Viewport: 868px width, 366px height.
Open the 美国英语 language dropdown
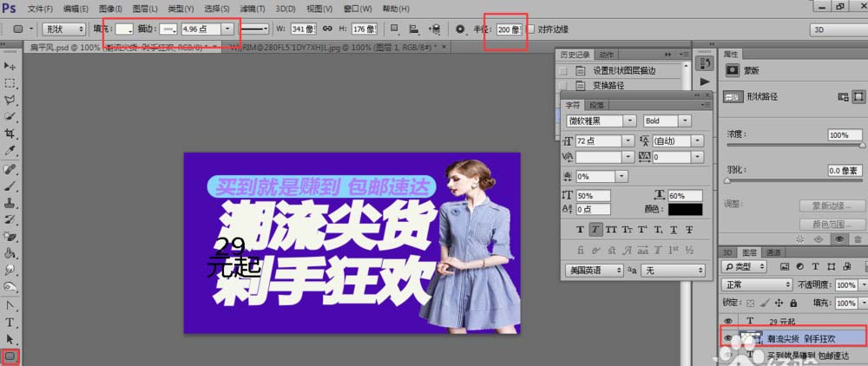pyautogui.click(x=594, y=271)
